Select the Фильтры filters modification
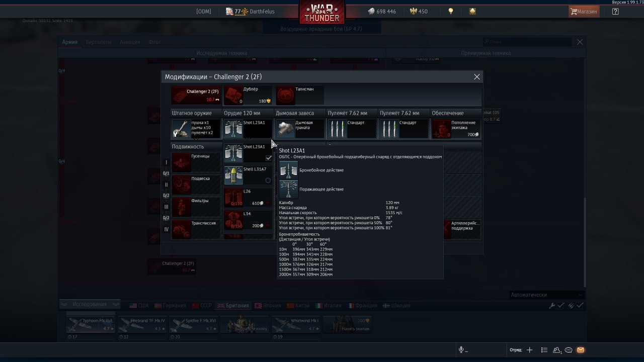The image size is (644, 362). 196,207
